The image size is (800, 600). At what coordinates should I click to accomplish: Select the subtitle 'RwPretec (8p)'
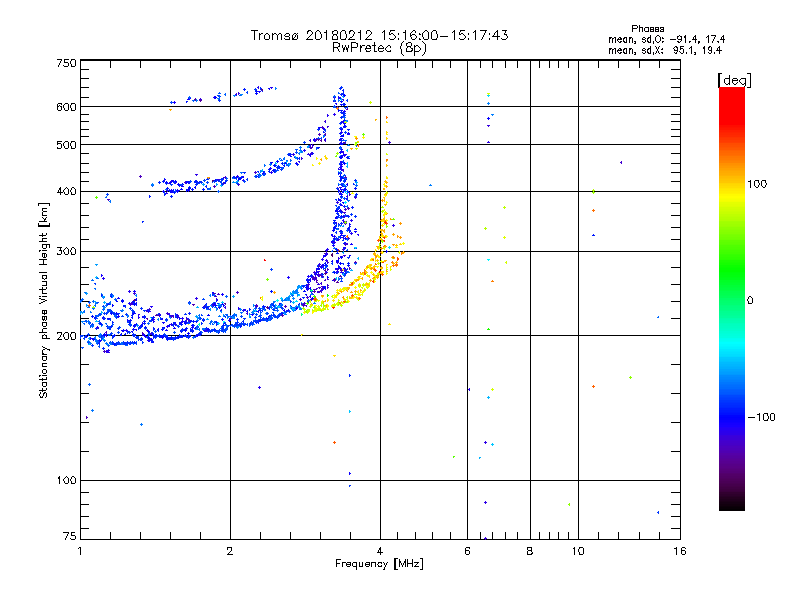[379, 48]
